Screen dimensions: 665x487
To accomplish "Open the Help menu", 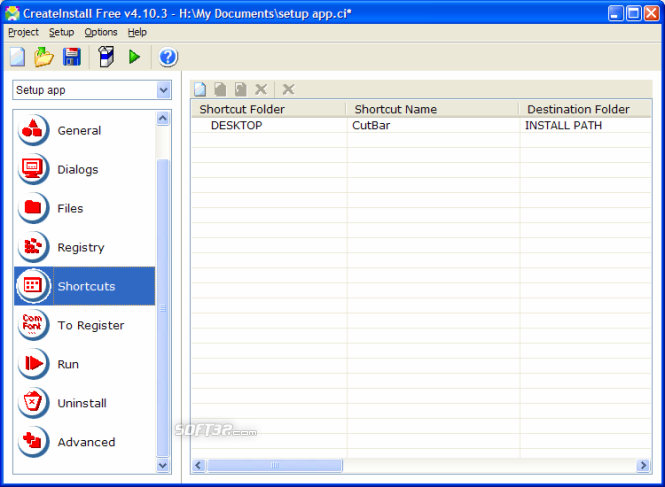I will pos(137,32).
